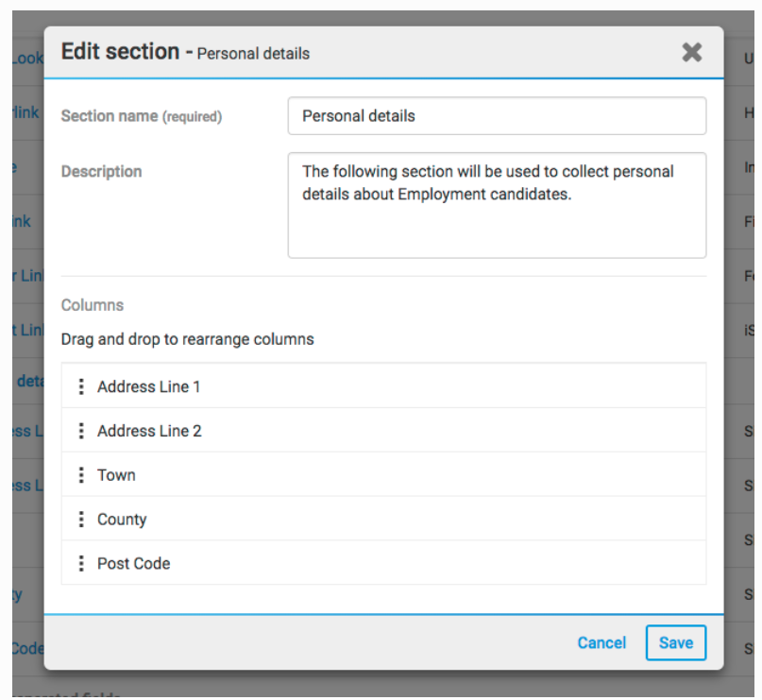This screenshot has height=700, width=762.
Task: Focus the Section name input field
Action: [497, 116]
